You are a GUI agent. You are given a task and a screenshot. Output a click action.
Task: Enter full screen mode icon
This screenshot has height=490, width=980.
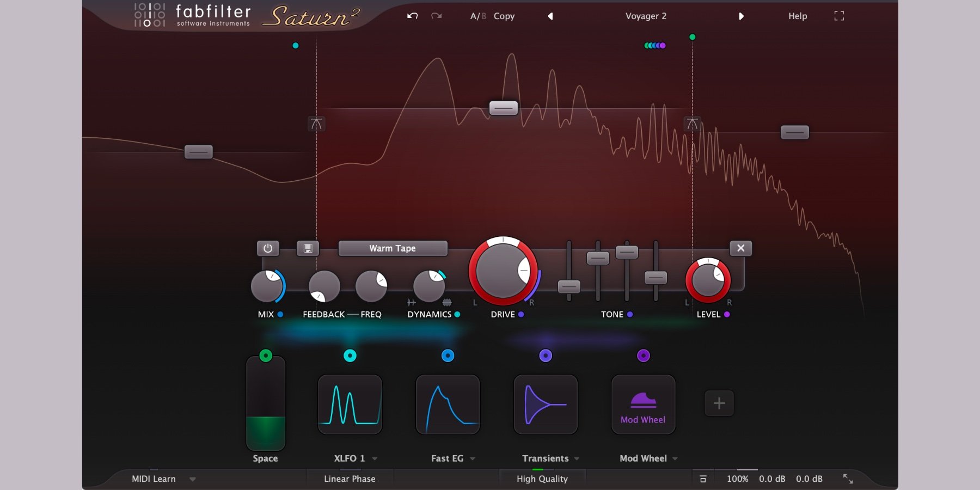(839, 16)
